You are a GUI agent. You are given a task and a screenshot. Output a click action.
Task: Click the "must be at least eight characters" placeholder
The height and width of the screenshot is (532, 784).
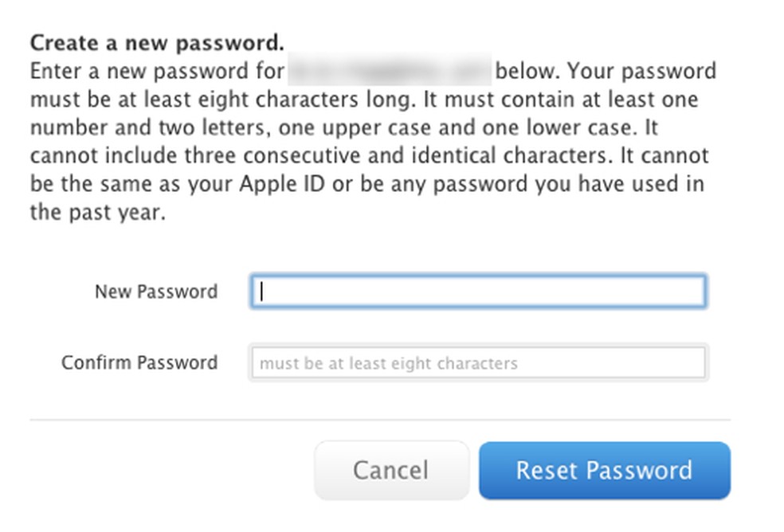[389, 364]
